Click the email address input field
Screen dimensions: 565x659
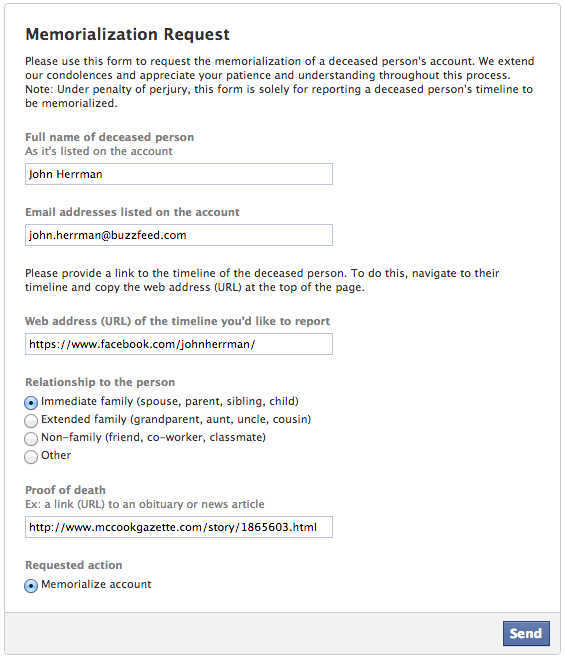point(179,235)
